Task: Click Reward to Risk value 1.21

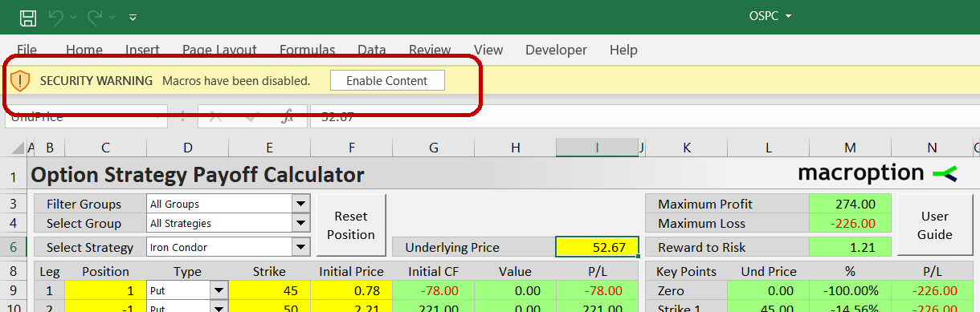Action: click(x=851, y=247)
